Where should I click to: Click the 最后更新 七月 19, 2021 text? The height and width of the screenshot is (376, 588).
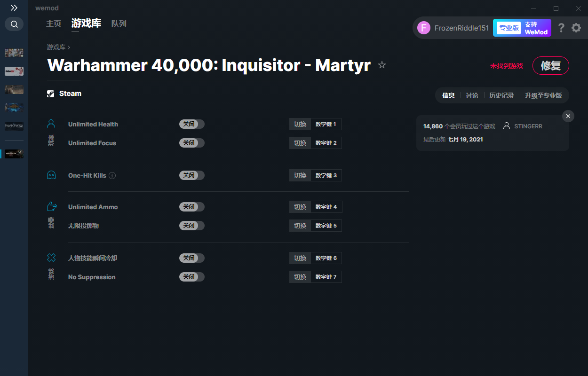453,139
